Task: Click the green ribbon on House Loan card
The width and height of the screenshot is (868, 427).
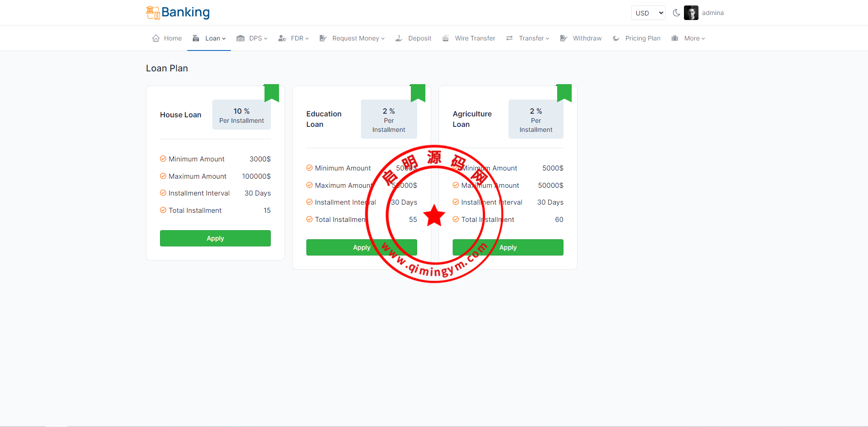Action: pos(272,92)
